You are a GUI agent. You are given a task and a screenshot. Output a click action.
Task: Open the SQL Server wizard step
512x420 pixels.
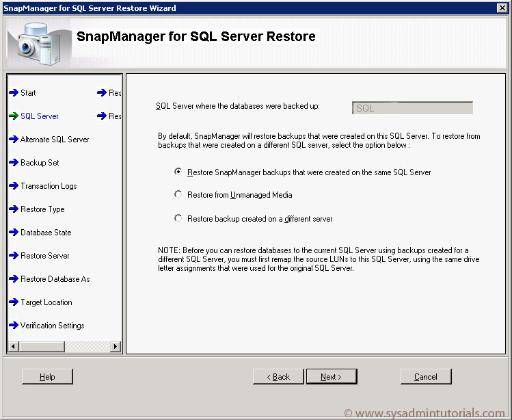40,116
